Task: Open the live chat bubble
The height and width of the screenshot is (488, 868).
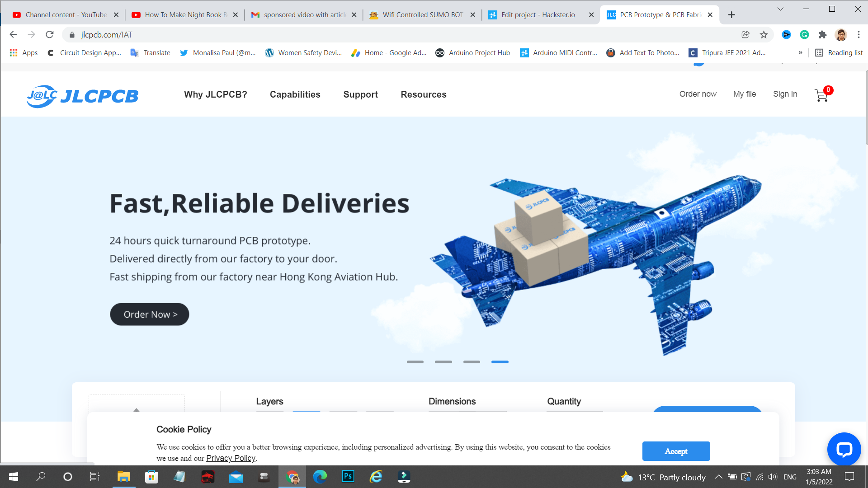Action: point(844,449)
